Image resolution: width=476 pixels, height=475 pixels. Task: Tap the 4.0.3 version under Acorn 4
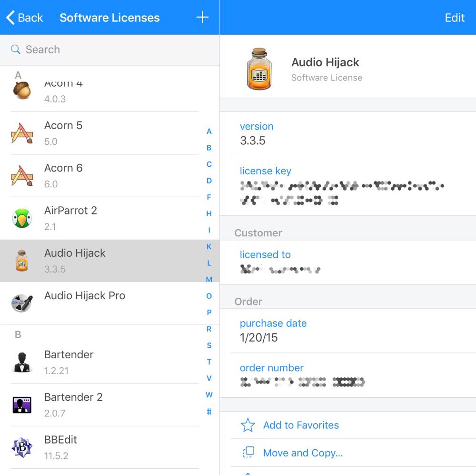[55, 99]
